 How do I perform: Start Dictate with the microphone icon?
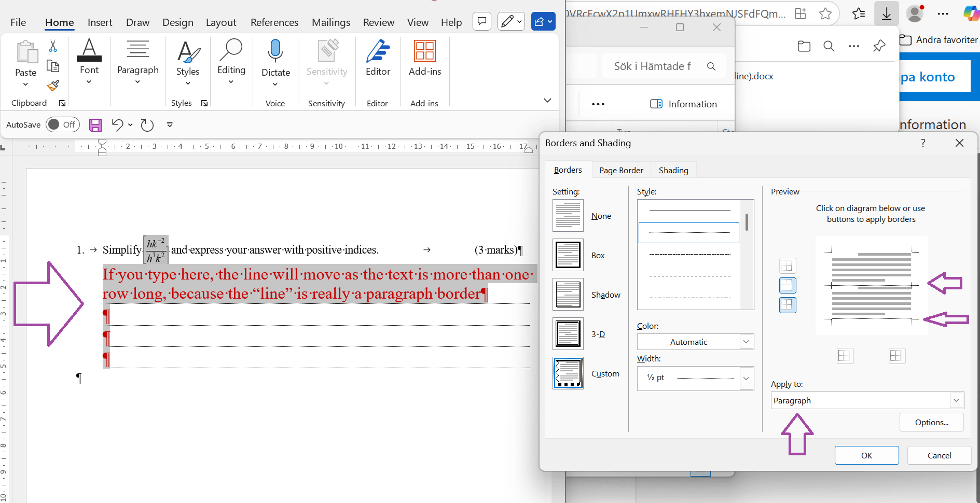tap(275, 52)
